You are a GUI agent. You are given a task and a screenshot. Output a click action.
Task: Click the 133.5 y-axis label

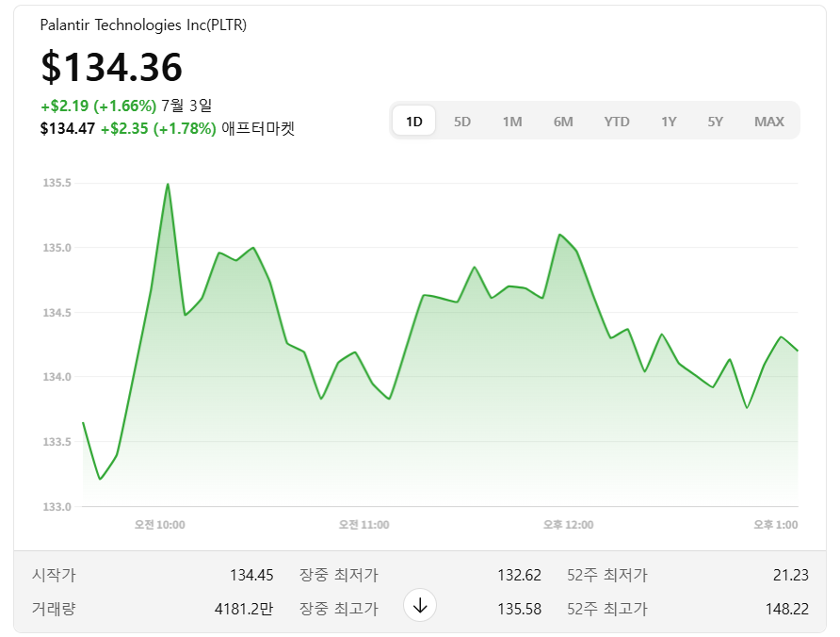coord(57,442)
